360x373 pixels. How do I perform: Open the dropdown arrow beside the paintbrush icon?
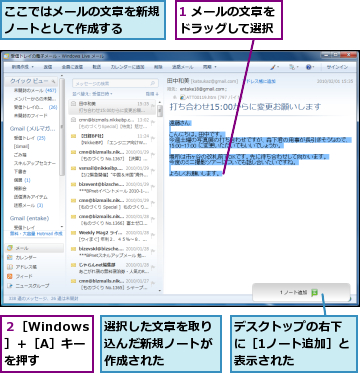278,67
